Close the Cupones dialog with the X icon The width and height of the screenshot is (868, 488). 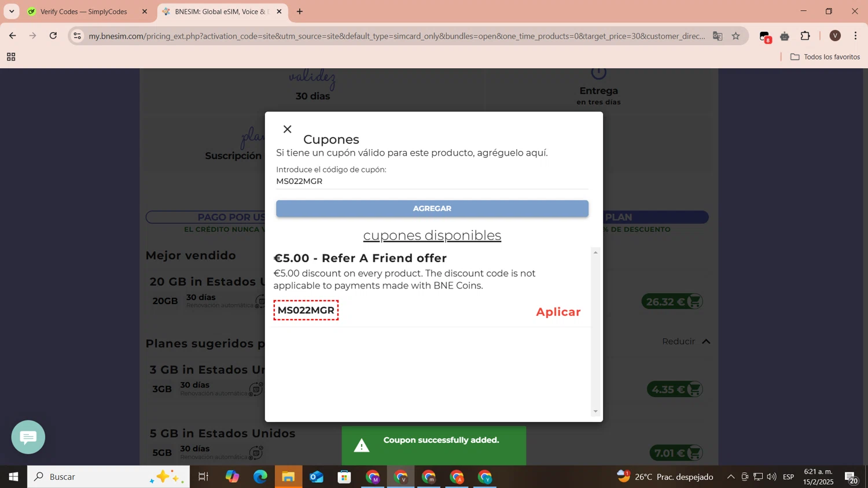(x=287, y=129)
